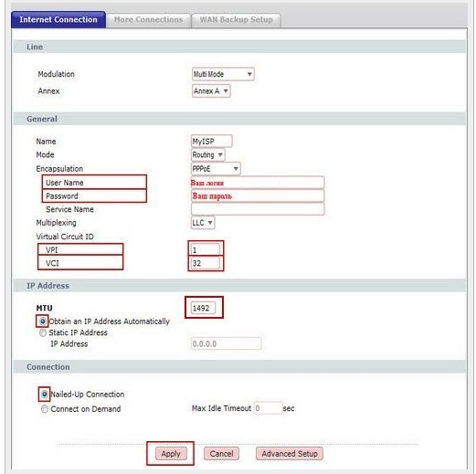The height and width of the screenshot is (474, 476).
Task: Open the WAN Backup Setup tab
Action: coord(236,20)
